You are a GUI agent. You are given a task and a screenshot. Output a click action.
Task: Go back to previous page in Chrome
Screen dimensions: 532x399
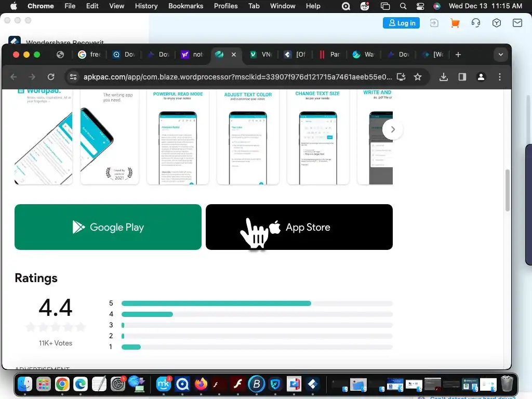click(x=14, y=77)
